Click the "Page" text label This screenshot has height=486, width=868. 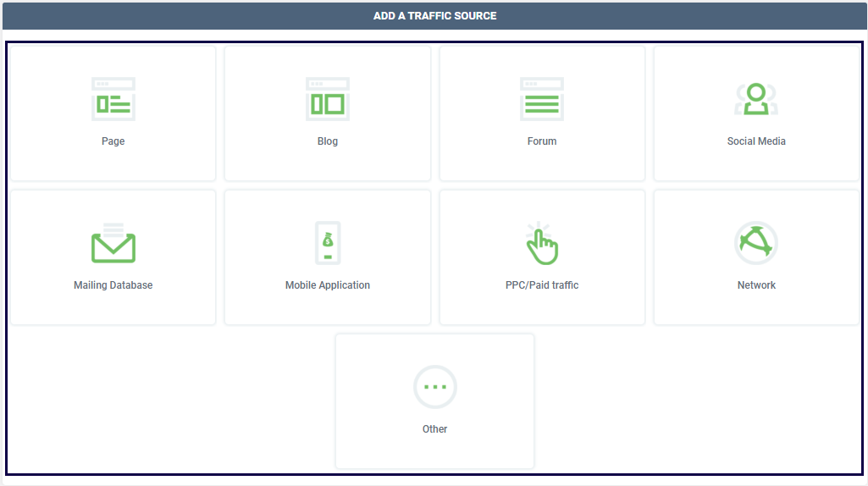click(113, 141)
